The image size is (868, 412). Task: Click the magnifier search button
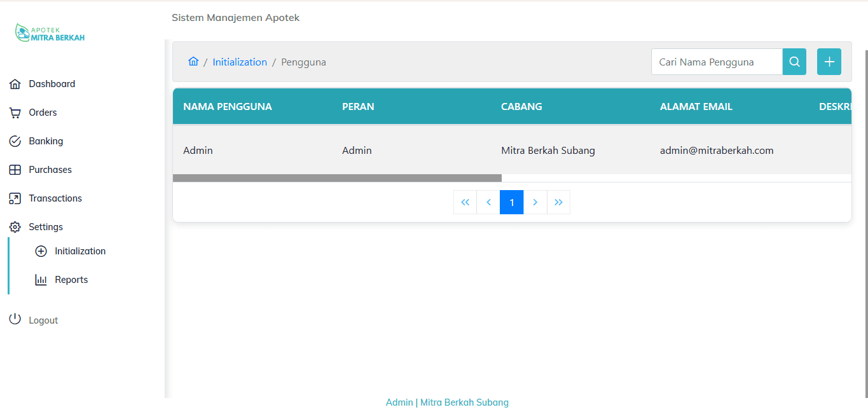794,62
